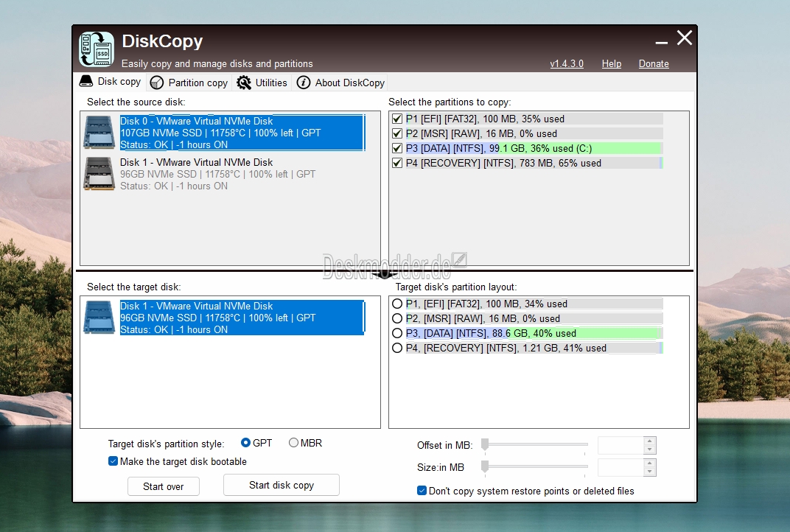Toggle Make the target disk bootable
This screenshot has height=532, width=790.
tap(113, 461)
